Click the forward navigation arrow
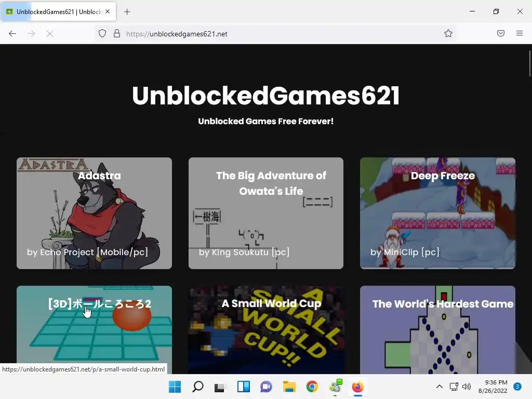Viewport: 532px width, 399px height. tap(31, 34)
